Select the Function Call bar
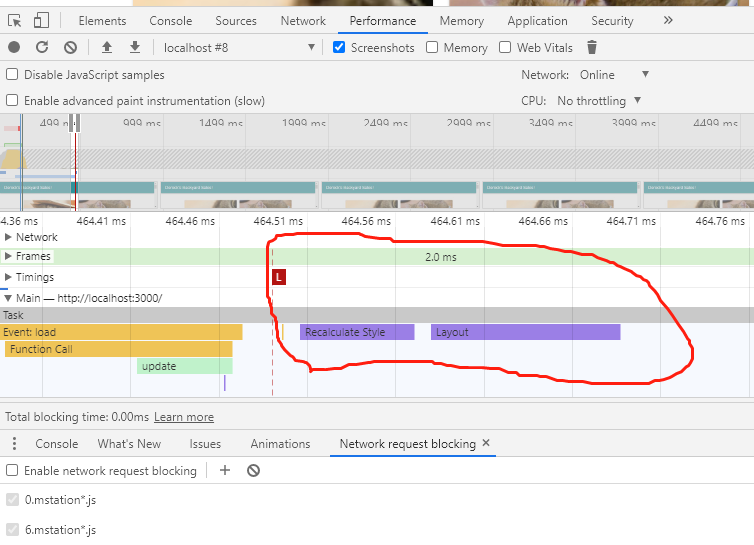The height and width of the screenshot is (545, 754). pos(119,349)
